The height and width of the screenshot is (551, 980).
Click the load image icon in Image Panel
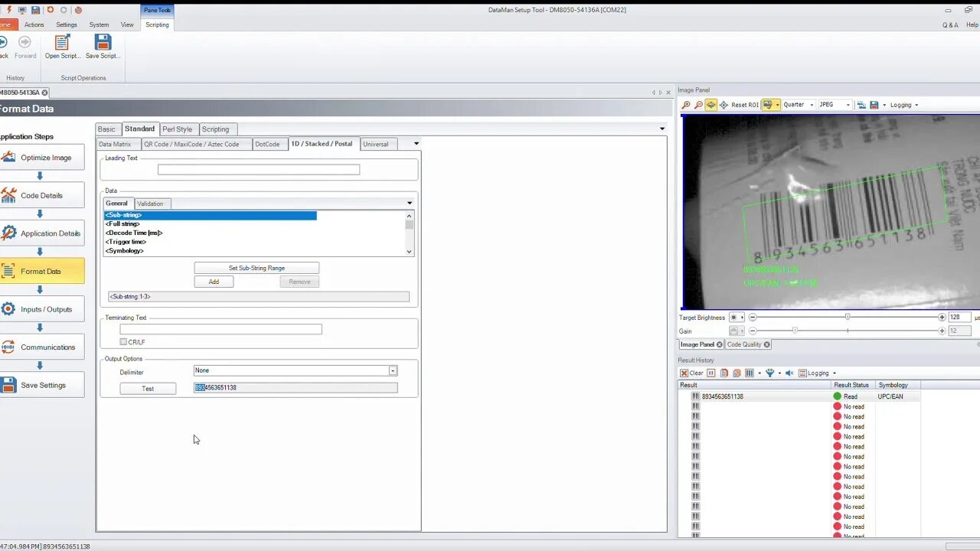pos(861,105)
